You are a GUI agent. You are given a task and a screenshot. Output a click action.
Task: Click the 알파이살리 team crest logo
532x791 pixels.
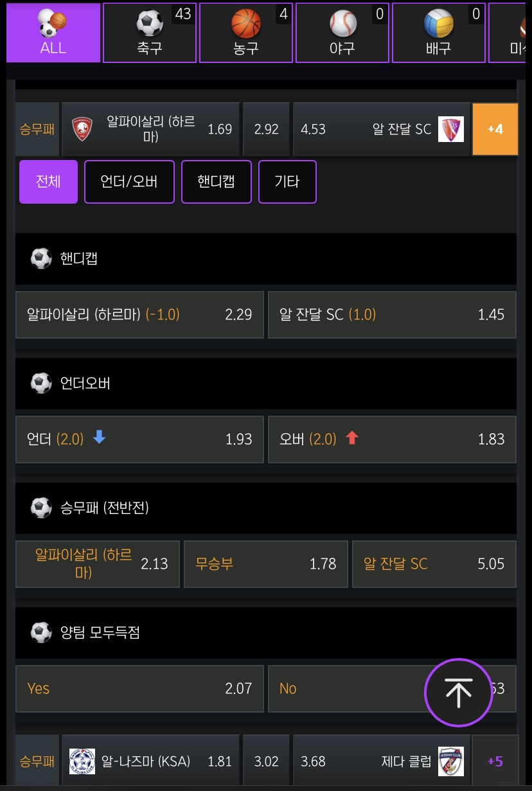[82, 129]
